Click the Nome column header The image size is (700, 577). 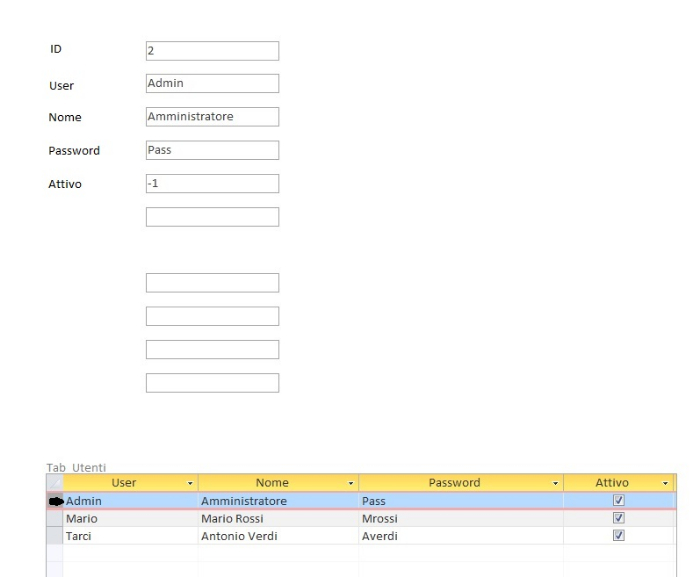point(278,483)
